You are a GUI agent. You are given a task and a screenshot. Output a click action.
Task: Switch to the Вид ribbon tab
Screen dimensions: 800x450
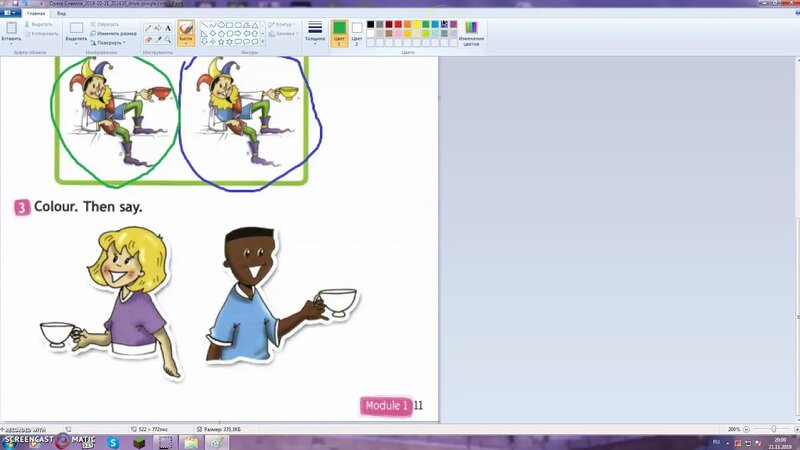[x=61, y=13]
